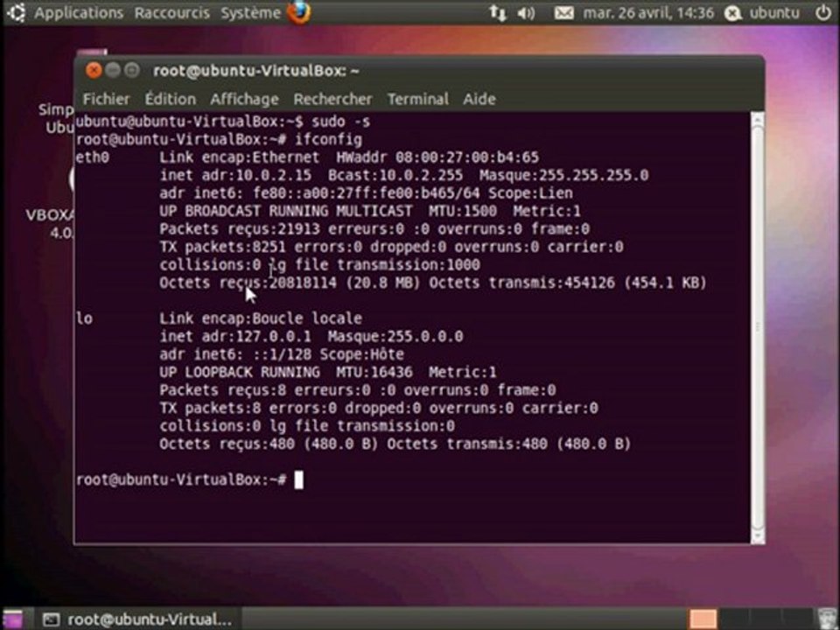This screenshot has width=840, height=630.
Task: Open the Rechercher menu in terminal
Action: click(332, 99)
